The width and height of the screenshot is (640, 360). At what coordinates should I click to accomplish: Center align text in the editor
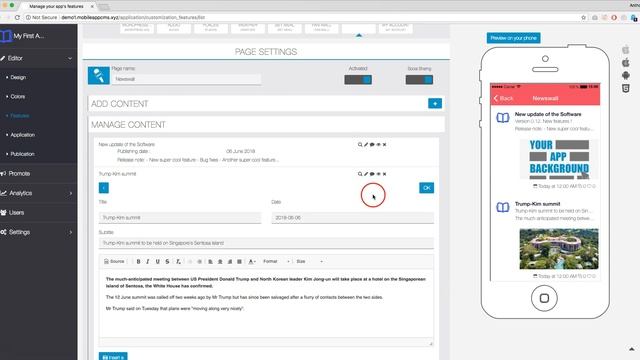tap(220, 261)
